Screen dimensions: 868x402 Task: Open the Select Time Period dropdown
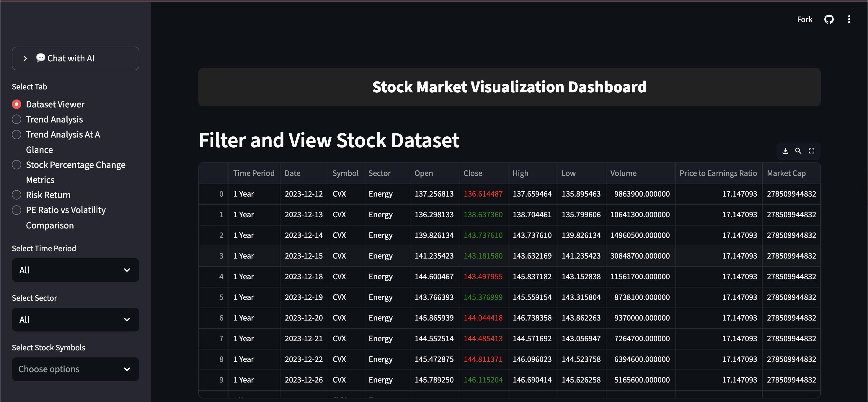coord(75,270)
